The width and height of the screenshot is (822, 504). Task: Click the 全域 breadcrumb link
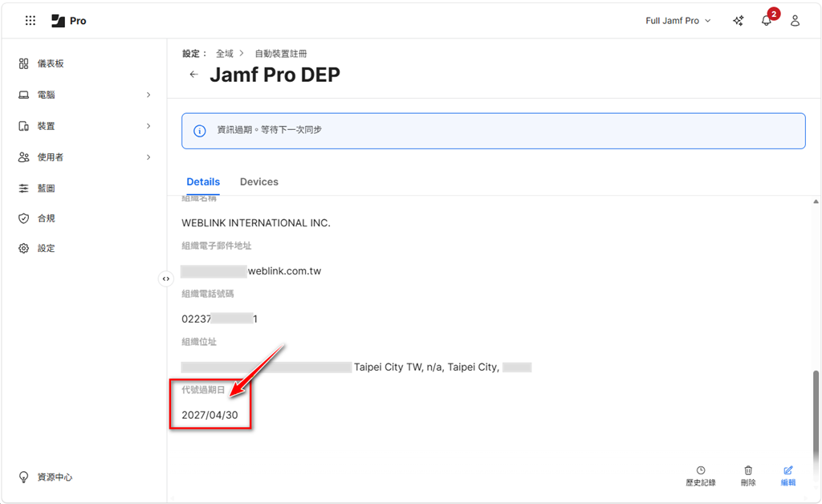pyautogui.click(x=225, y=54)
